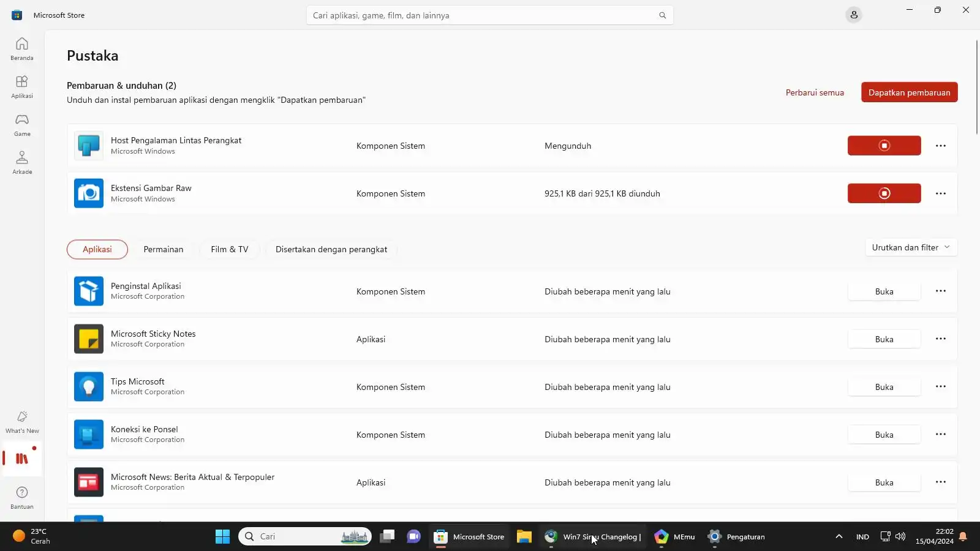980x551 pixels.
Task: Open more options for Host Pengalaman Lintas Perangkat
Action: point(941,146)
